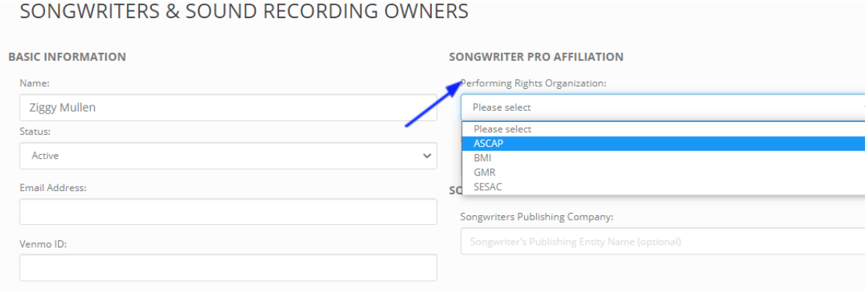Choose the 'Please select' list entry
This screenshot has width=868, height=292.
coord(663,129)
